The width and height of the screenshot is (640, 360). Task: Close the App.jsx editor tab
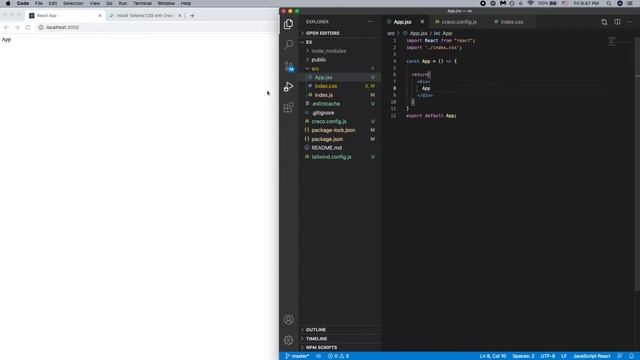coord(422,22)
